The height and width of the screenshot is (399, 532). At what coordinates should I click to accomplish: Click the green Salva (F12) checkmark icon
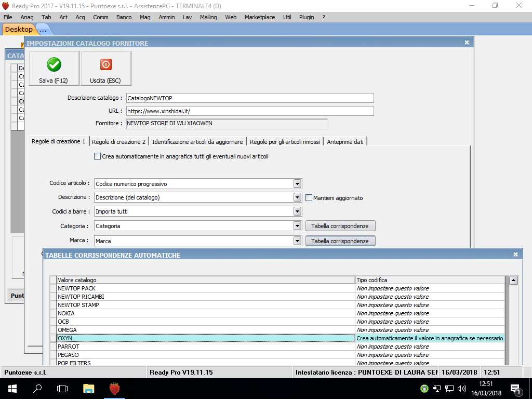[x=54, y=64]
